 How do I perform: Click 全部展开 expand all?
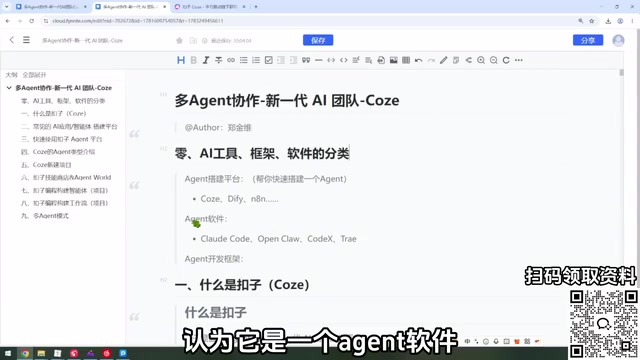click(x=35, y=75)
